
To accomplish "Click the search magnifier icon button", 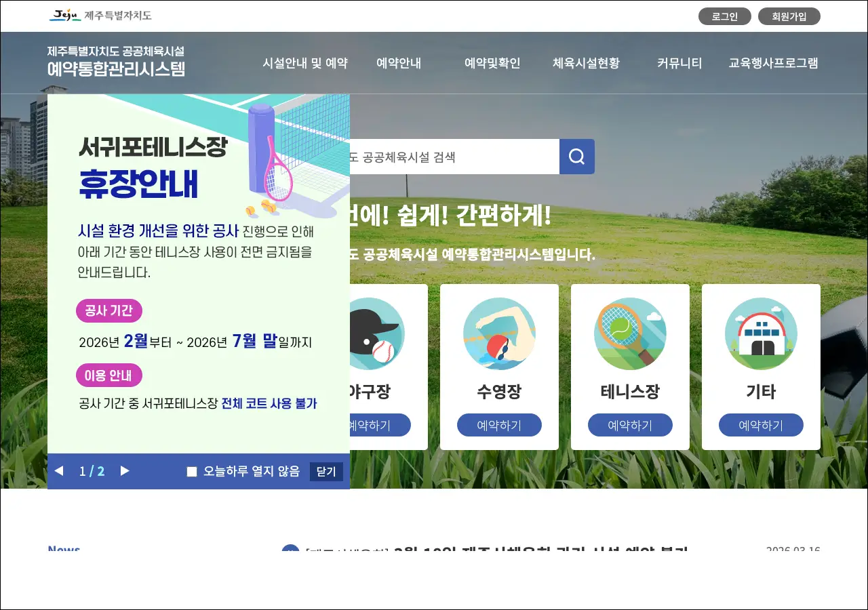I will point(576,157).
